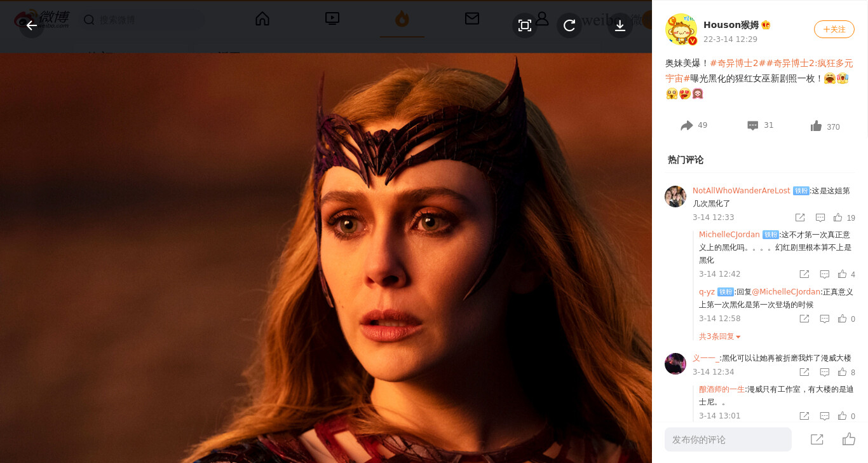Reply to MichelleCJordan's 3-14 12:42 comment
Screen dimensions: 868x463
point(825,274)
